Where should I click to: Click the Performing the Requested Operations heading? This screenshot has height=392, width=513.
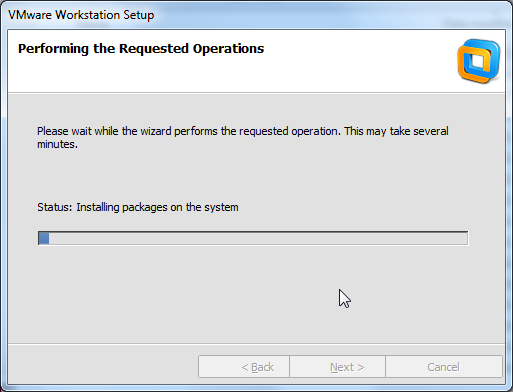coord(141,49)
